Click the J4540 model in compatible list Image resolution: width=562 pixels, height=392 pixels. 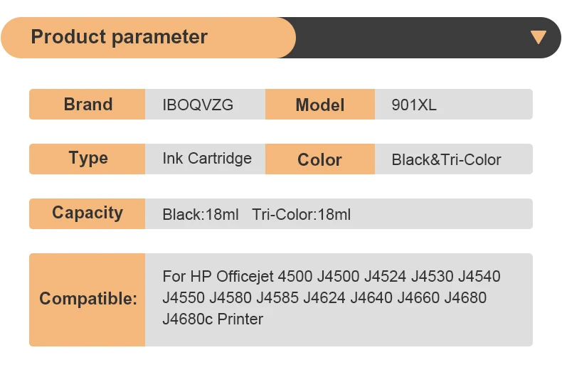point(479,276)
